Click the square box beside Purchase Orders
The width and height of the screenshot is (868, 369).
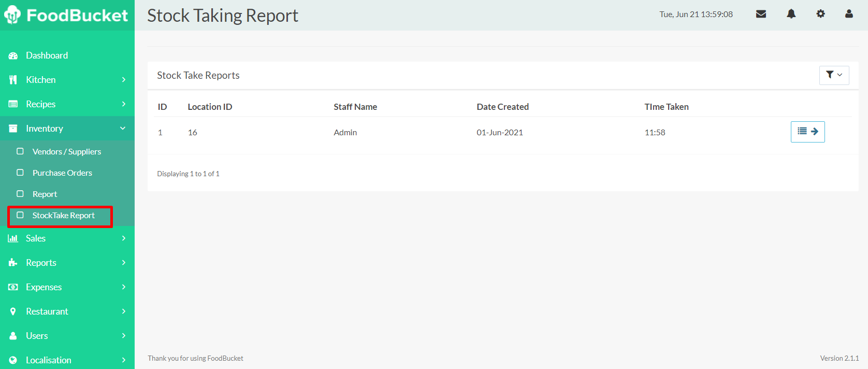coord(20,173)
